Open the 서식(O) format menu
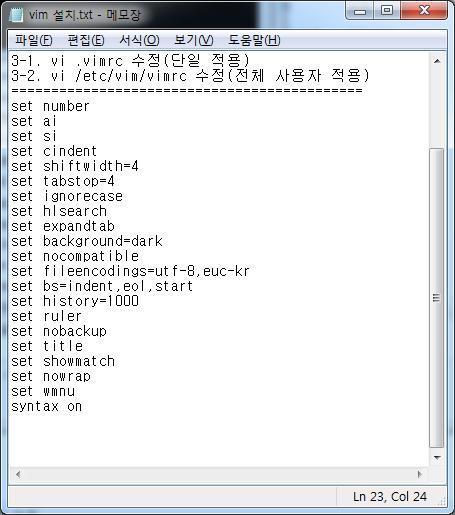The image size is (455, 515). pyautogui.click(x=139, y=40)
